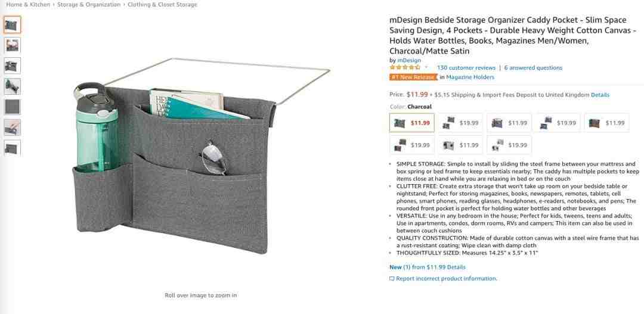Open the 130 customer reviews link
Image resolution: width=644 pixels, height=314 pixels.
pos(466,68)
